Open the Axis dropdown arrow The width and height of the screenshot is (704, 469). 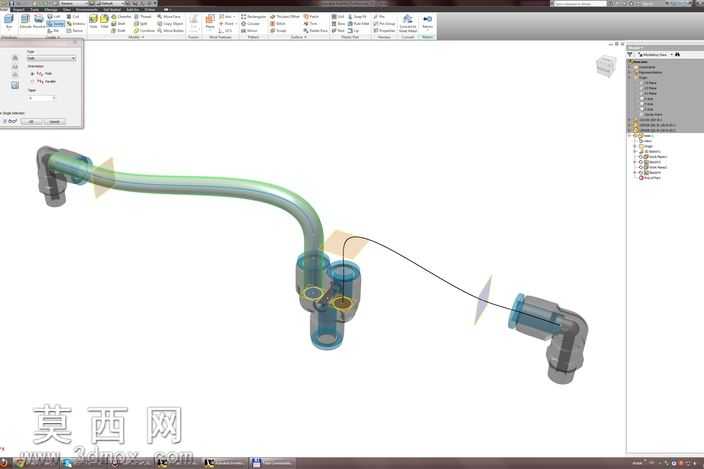point(234,17)
